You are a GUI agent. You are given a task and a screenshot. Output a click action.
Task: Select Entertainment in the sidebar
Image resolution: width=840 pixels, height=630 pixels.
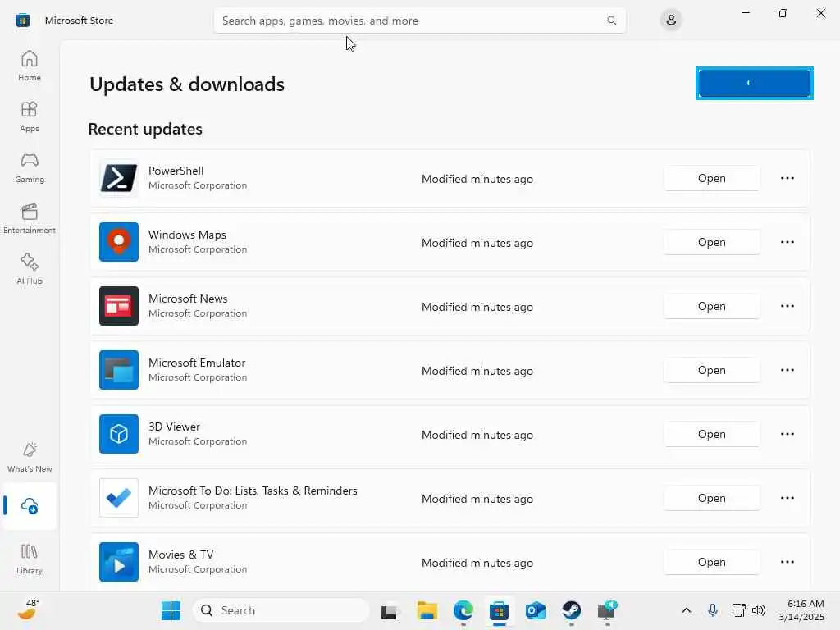(x=30, y=218)
